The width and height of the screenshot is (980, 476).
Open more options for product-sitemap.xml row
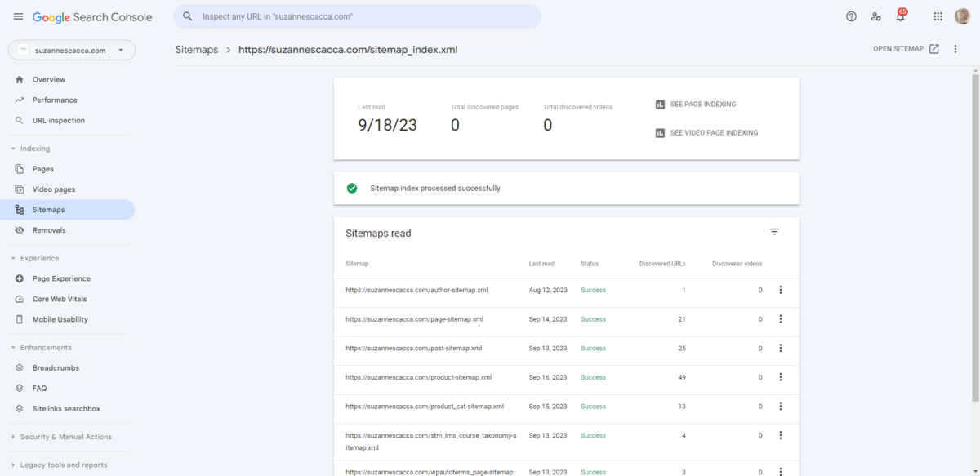[x=780, y=377]
